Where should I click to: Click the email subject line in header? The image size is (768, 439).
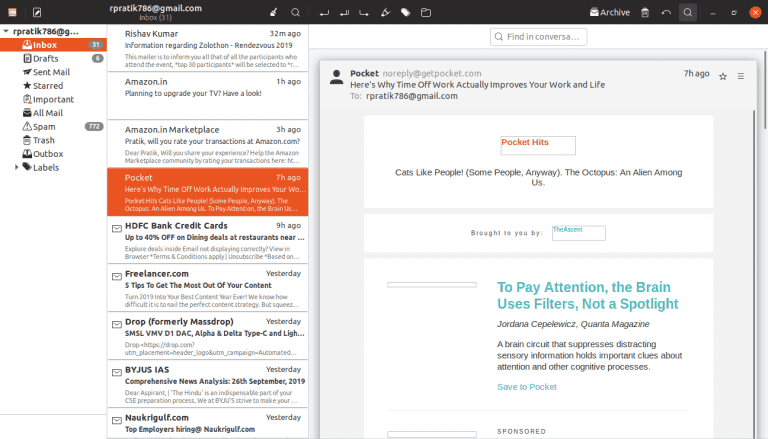pyautogui.click(x=477, y=84)
